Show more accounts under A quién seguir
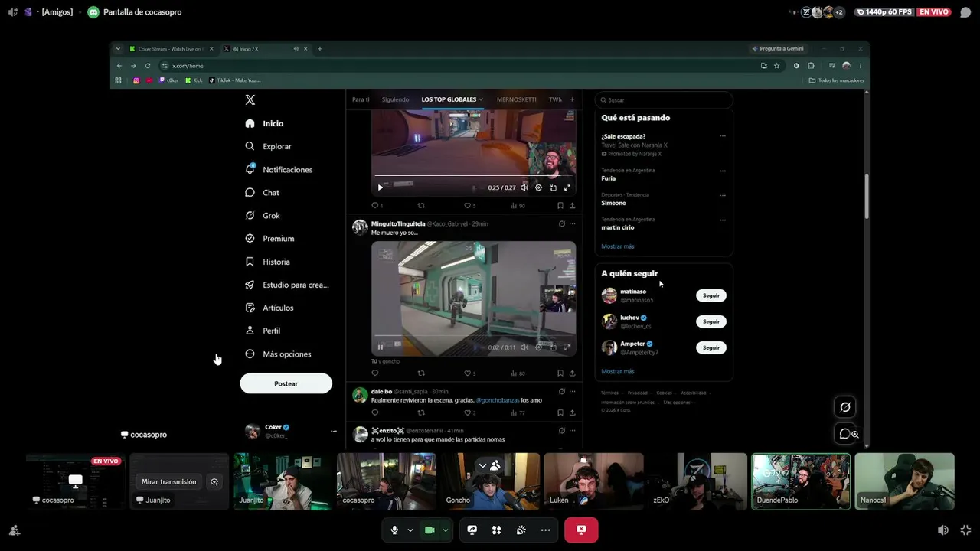980x551 pixels. (618, 371)
